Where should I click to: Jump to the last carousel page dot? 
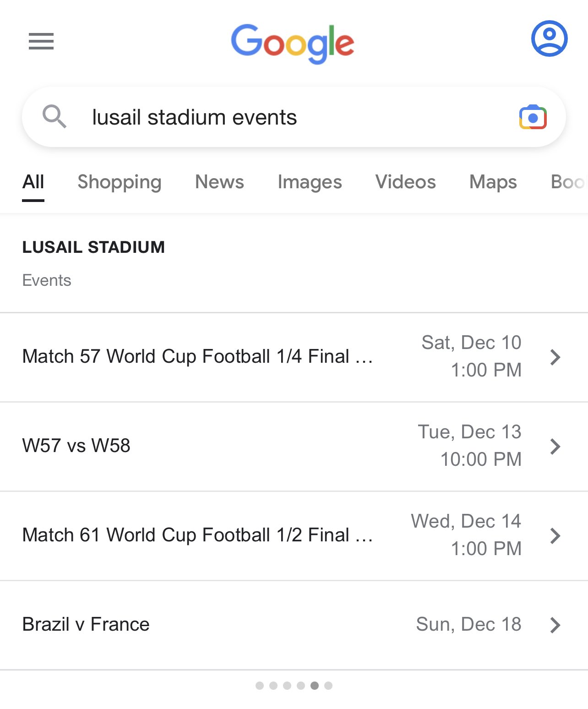point(328,686)
